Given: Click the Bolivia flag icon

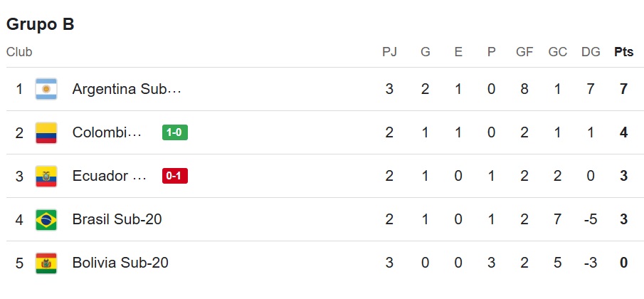Looking at the screenshot, I should pos(46,263).
